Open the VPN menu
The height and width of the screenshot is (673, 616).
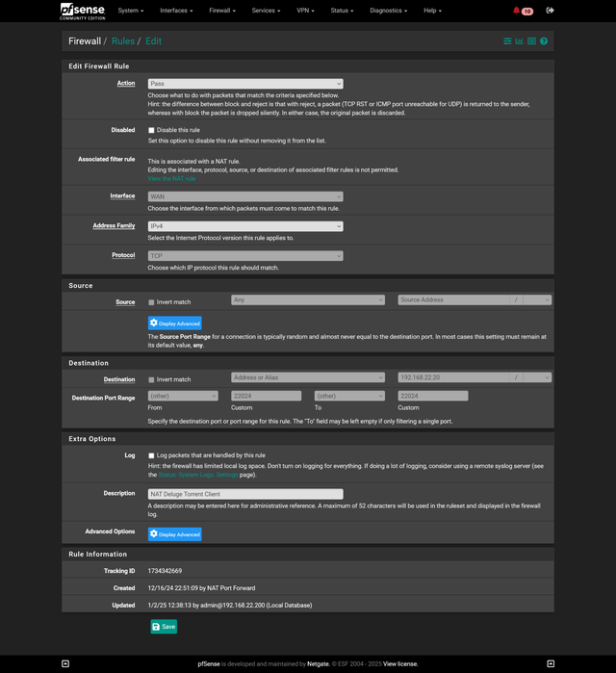click(305, 11)
